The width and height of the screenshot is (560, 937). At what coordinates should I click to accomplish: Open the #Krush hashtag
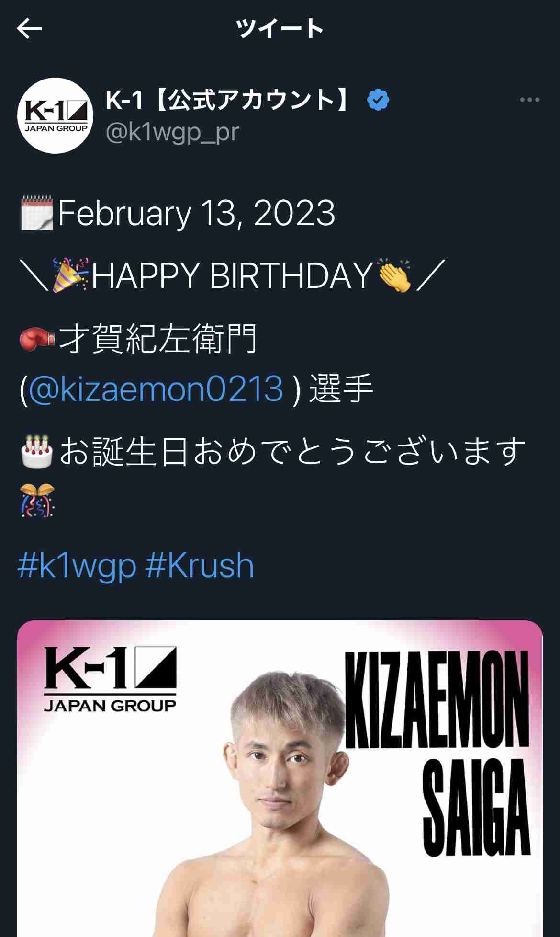coord(199,566)
